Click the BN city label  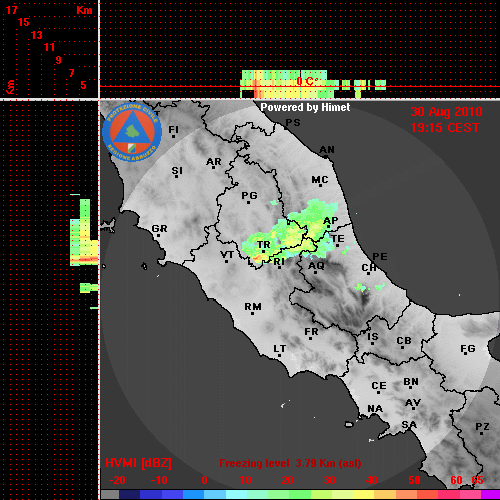pyautogui.click(x=411, y=382)
